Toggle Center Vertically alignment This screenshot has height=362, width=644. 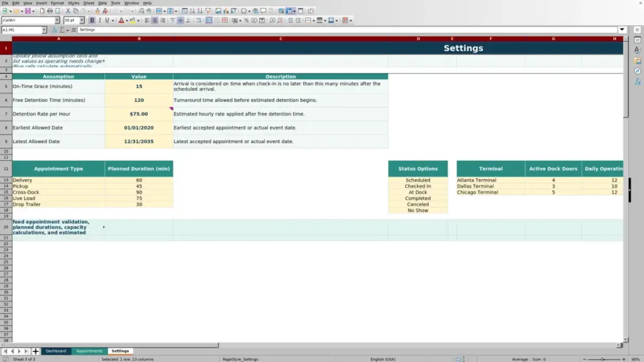(180, 20)
